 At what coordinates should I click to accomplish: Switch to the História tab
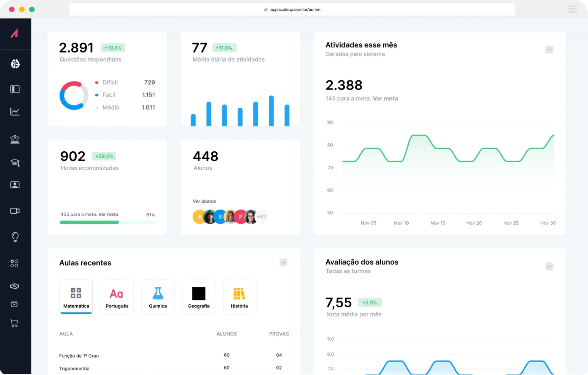click(239, 297)
